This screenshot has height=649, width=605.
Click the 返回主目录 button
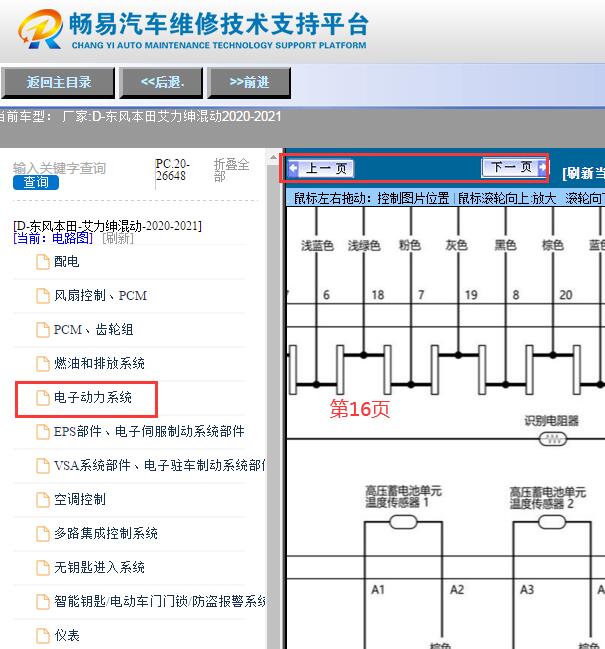[58, 82]
